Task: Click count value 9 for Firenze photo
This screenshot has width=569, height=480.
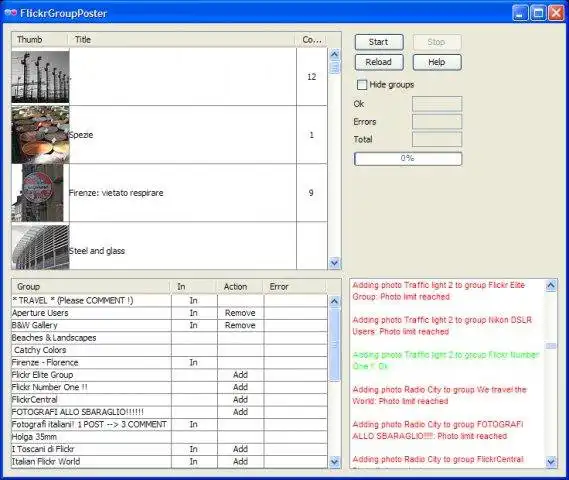Action: point(311,193)
